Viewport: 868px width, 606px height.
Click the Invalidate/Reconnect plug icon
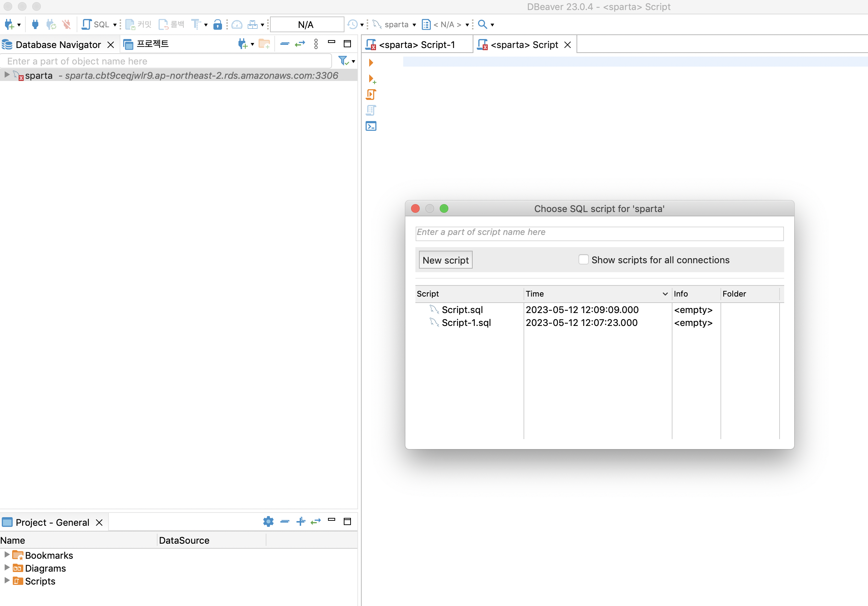coord(51,25)
